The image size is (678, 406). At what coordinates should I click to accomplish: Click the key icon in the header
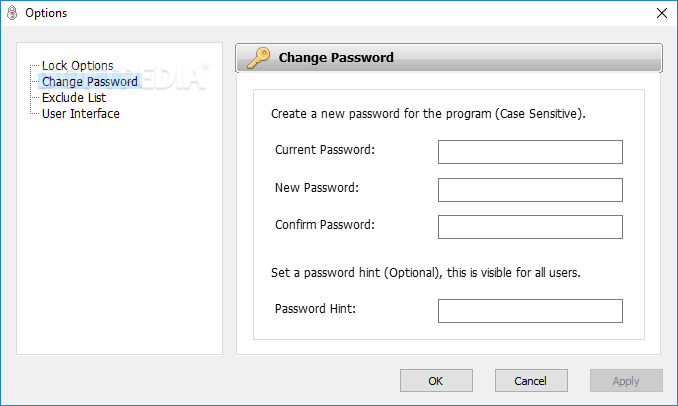258,58
